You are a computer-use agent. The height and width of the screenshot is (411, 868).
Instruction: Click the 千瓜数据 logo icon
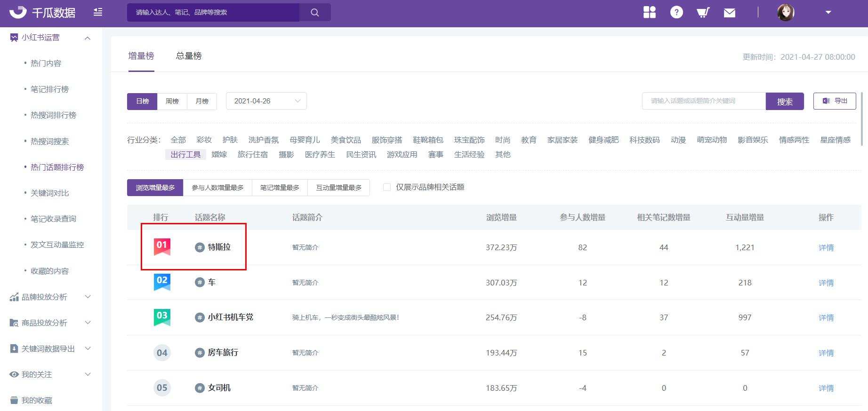(18, 12)
